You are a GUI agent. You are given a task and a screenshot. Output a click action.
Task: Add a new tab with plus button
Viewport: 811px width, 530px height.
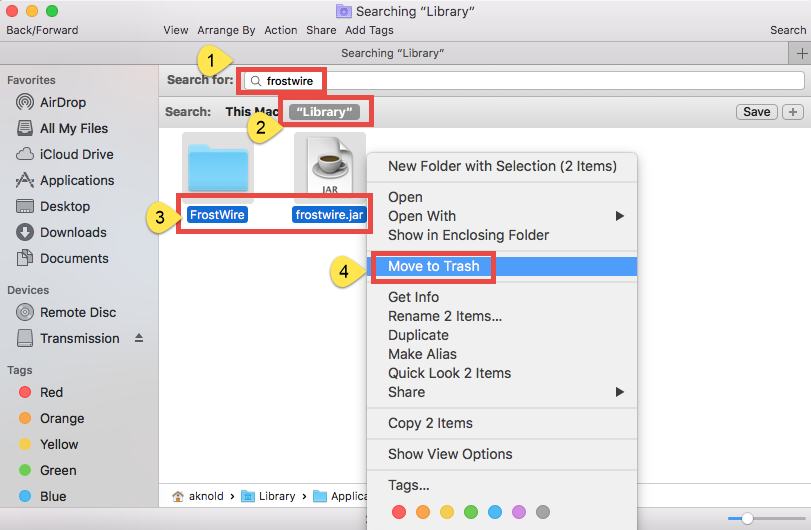(802, 53)
